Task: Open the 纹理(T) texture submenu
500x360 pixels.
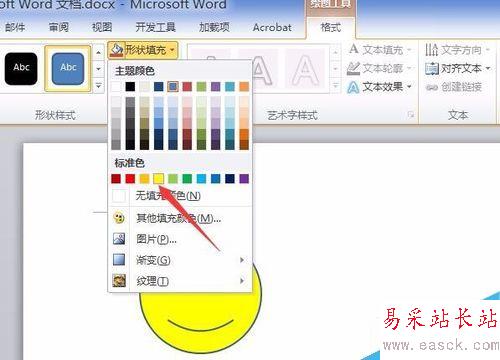Action: 180,281
